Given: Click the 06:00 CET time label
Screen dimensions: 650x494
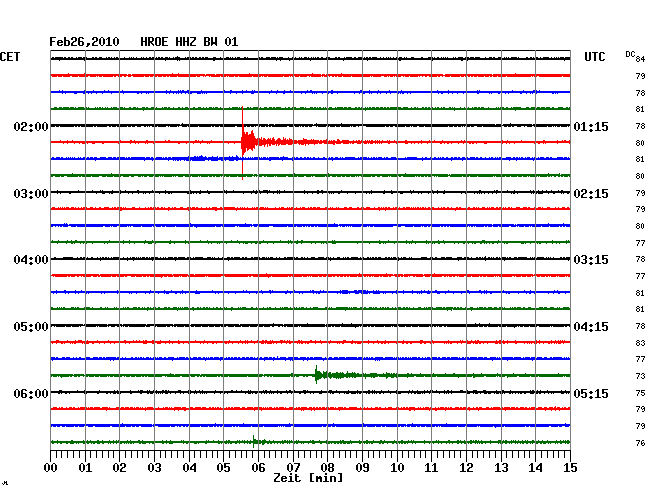Looking at the screenshot, I should pos(31,393).
